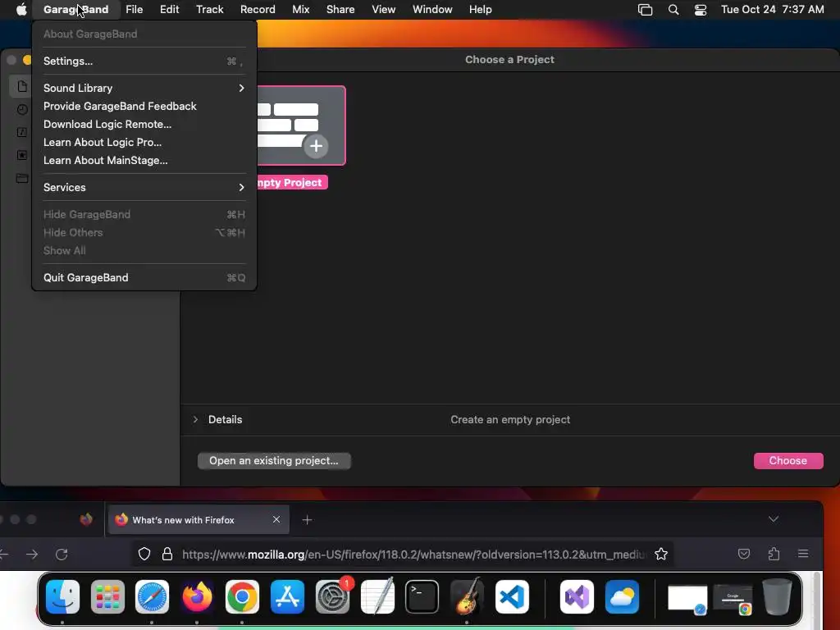Screen dimensions: 840x630
Task: Open the Apple menu
Action: pos(21,10)
